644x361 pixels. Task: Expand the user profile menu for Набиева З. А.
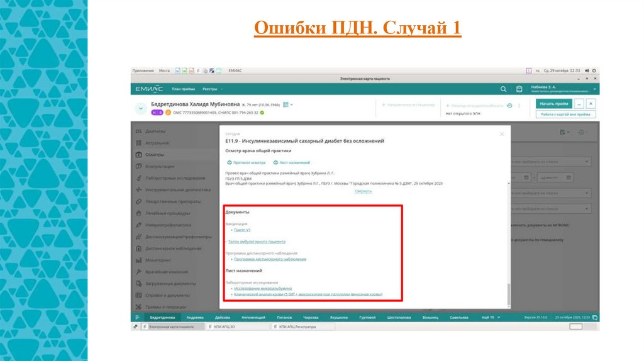[594, 89]
